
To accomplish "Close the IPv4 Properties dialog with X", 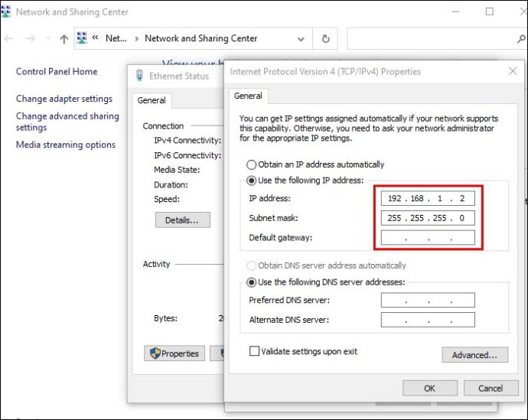I will point(513,71).
